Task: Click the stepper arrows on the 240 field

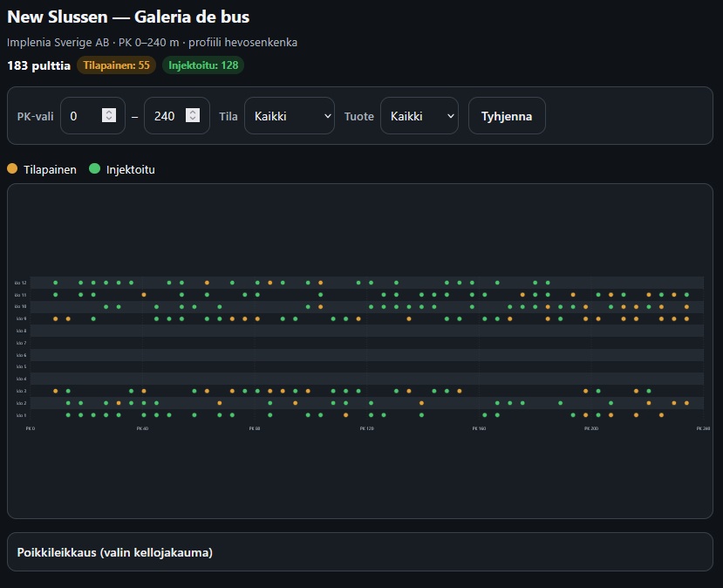Action: tap(193, 115)
